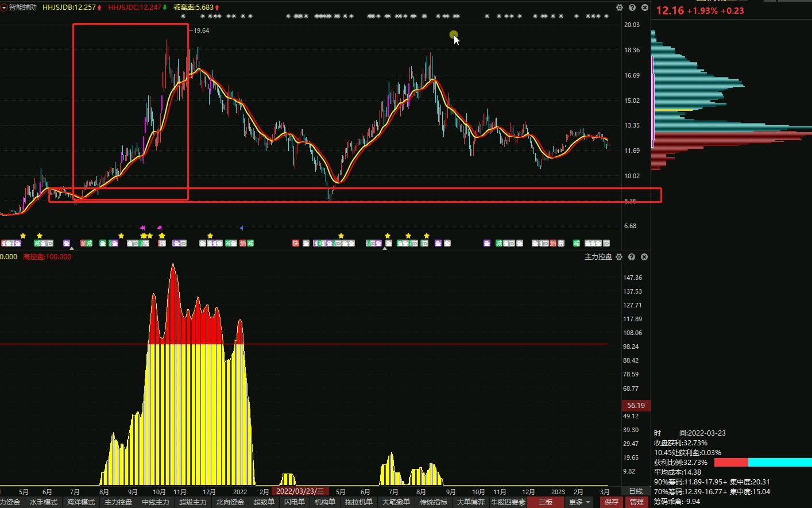The height and width of the screenshot is (508, 812).
Task: Click the 高控盘:100.000 label
Action: (47, 257)
